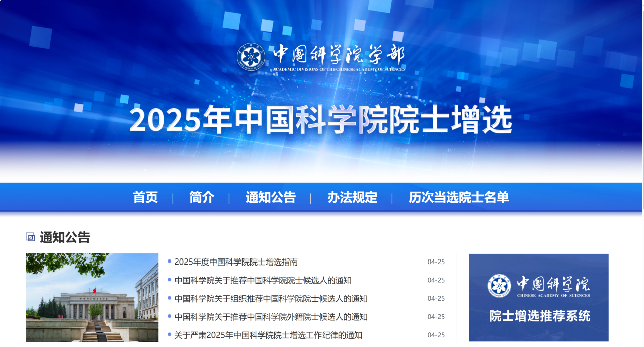The height and width of the screenshot is (347, 644).
Task: Open the 2025年度中国科学院院士增选指南 link
Action: [x=236, y=262]
